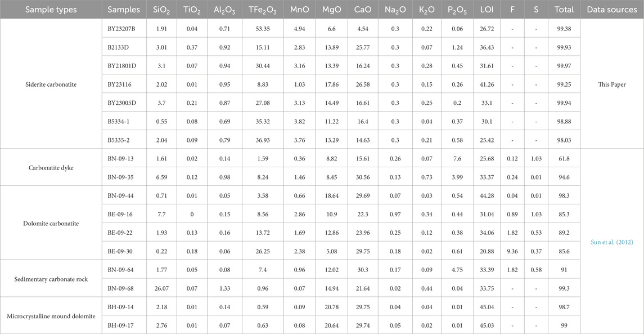Select the Sedimentary carbonate rock group cell
Image resolution: width=644 pixels, height=334 pixels.
51,278
